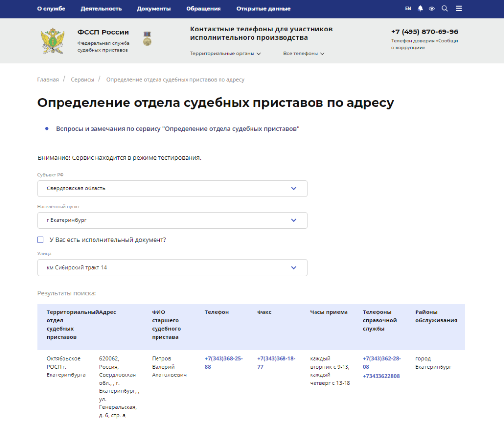This screenshot has height=436, width=504.
Task: Check "У Вас есть исполнительный документ?" checkbox
Action: (41, 240)
